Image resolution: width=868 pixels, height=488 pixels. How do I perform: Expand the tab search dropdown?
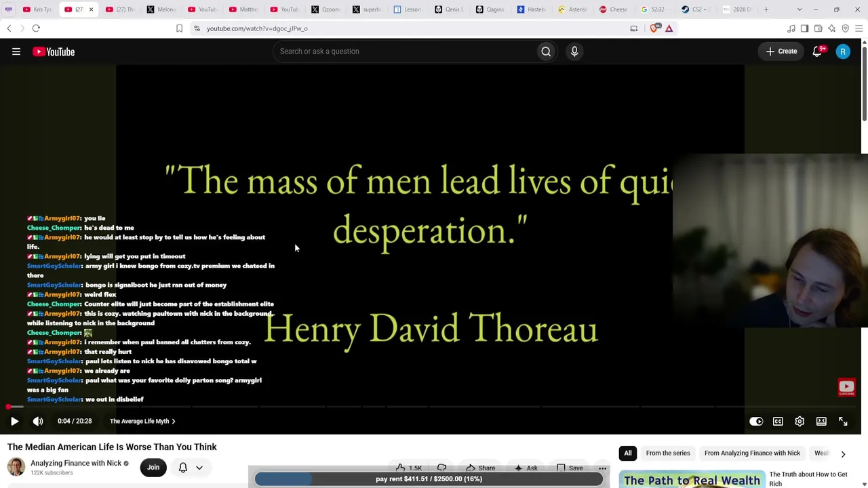click(800, 9)
